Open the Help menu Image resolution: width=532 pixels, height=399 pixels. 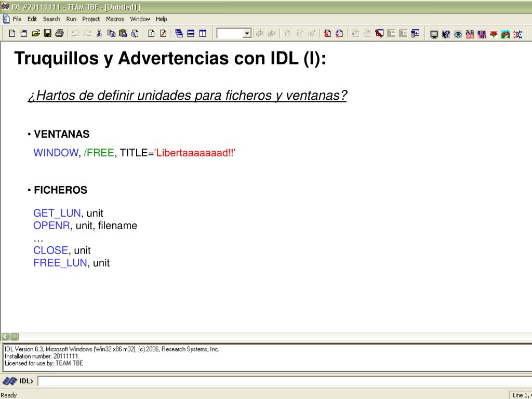(161, 19)
